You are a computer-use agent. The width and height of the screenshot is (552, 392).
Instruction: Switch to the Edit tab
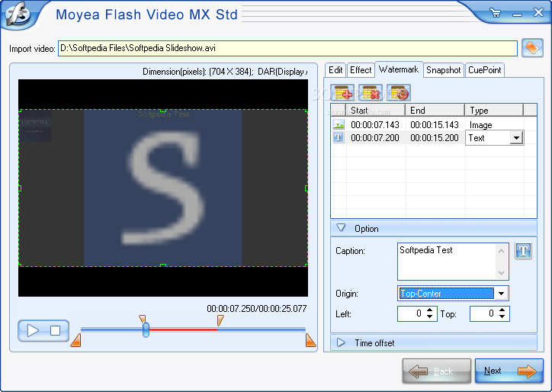point(335,70)
